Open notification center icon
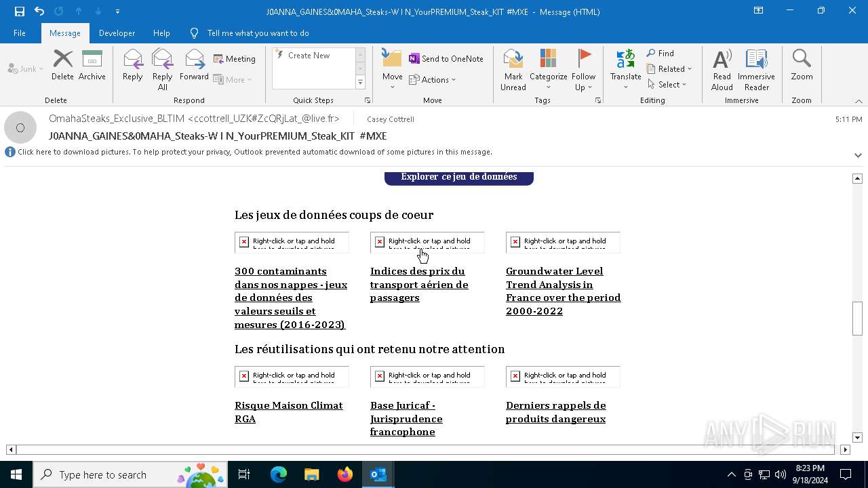Screen dimensions: 868x488 (846, 474)
